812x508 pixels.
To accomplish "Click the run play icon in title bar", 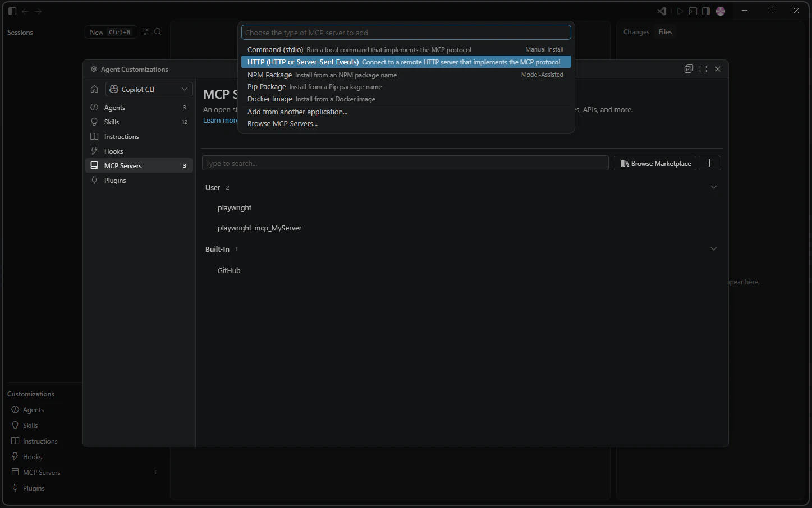I will click(680, 11).
